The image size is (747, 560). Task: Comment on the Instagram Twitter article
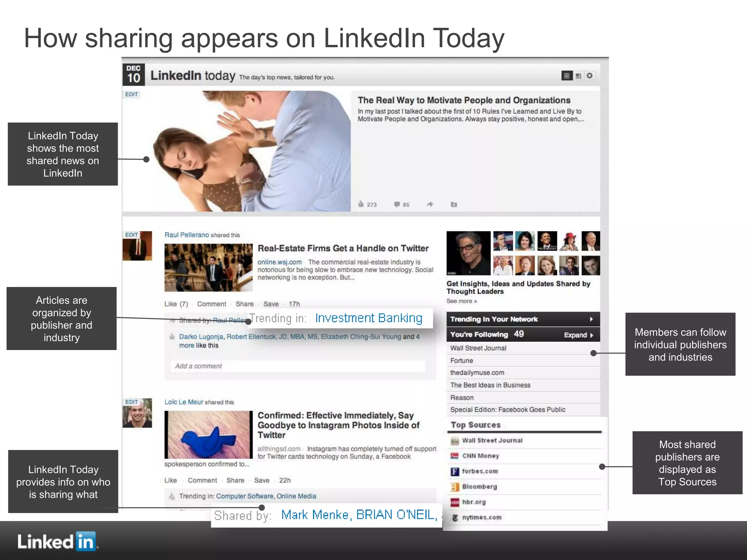click(202, 481)
